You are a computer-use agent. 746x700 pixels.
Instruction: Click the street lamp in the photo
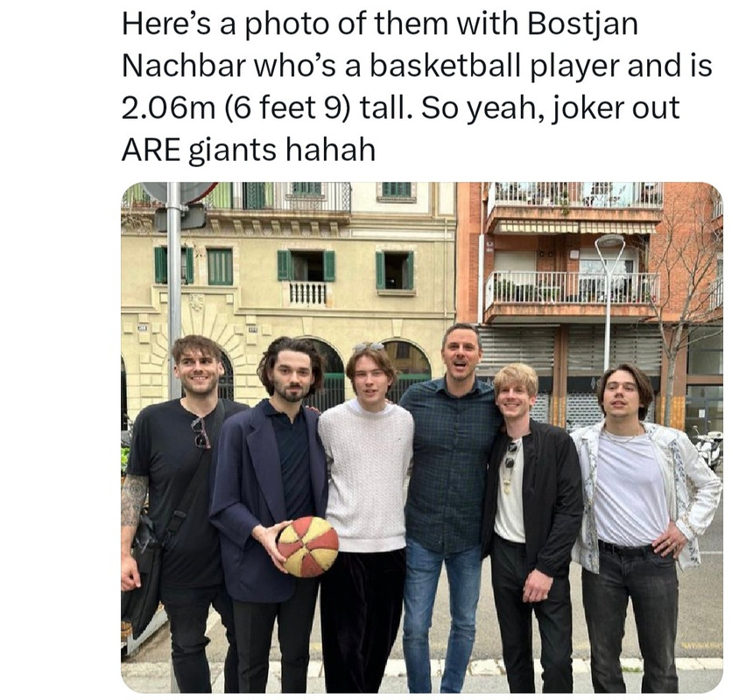pos(609,299)
